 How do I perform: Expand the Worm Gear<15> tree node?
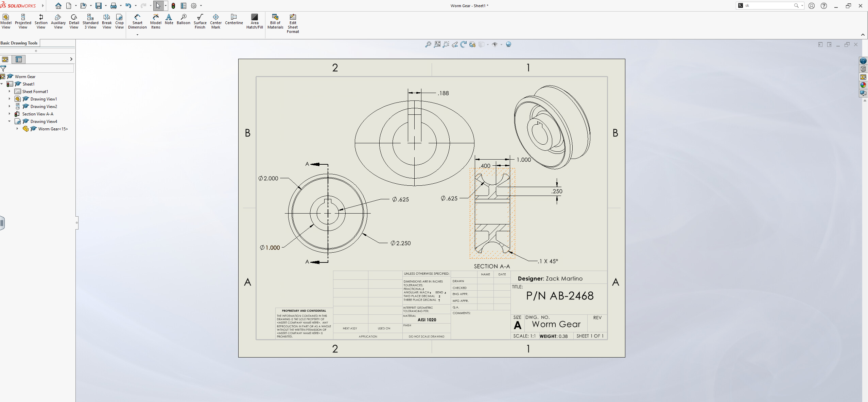coord(17,129)
